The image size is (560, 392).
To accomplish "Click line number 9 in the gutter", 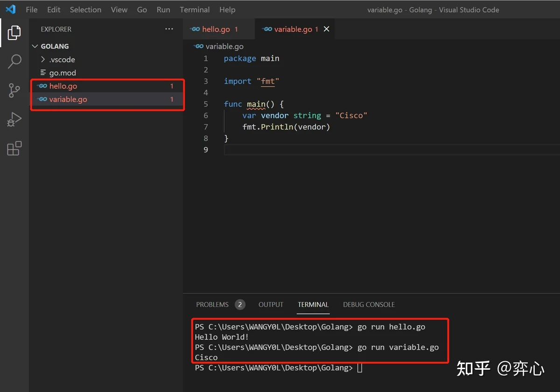I will click(x=206, y=150).
